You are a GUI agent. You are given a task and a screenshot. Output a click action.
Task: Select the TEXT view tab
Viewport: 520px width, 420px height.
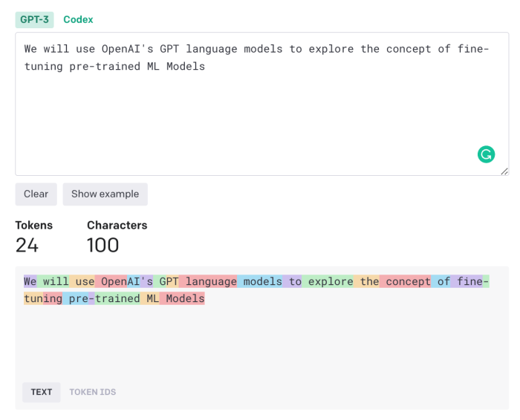(42, 393)
